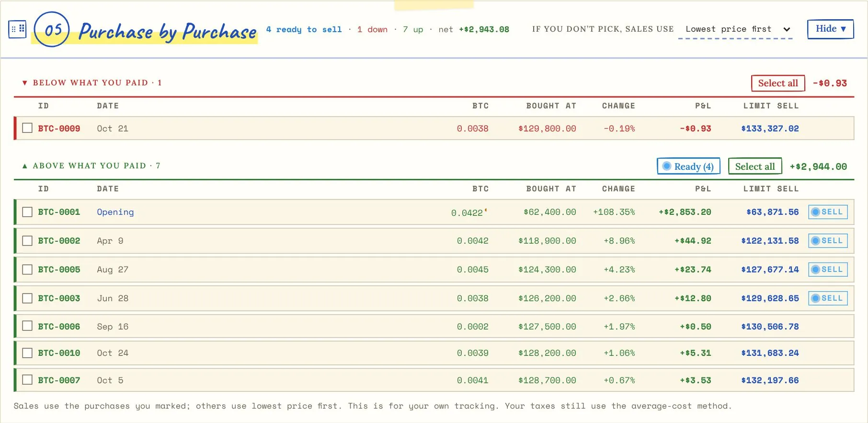Viewport: 868px width, 423px height.
Task: Click the red Select all button
Action: point(778,83)
